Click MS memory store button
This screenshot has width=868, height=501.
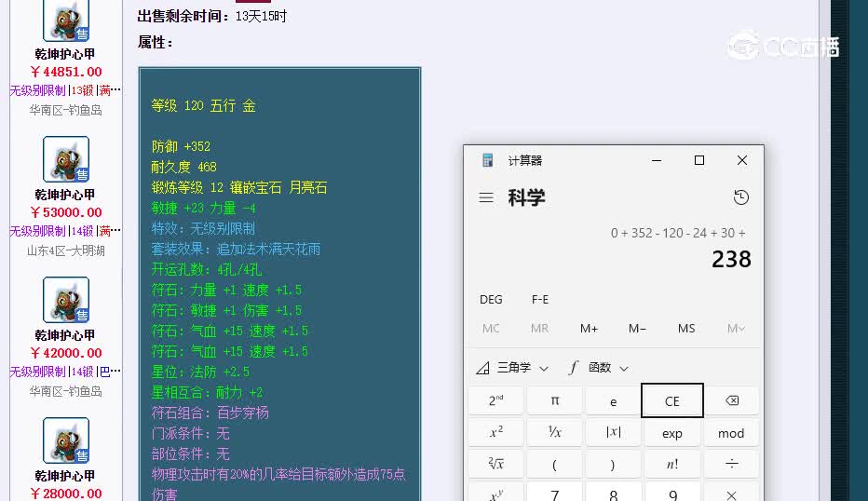(686, 329)
